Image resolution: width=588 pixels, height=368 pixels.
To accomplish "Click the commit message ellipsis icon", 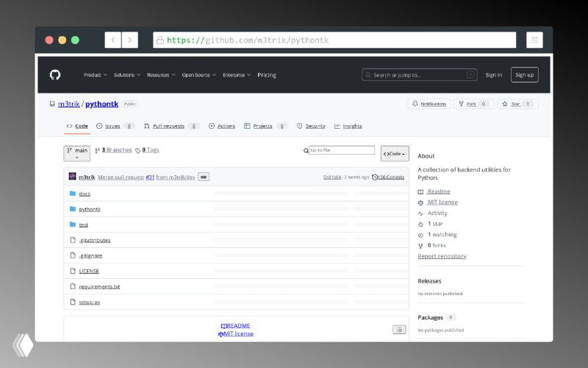I will (204, 177).
